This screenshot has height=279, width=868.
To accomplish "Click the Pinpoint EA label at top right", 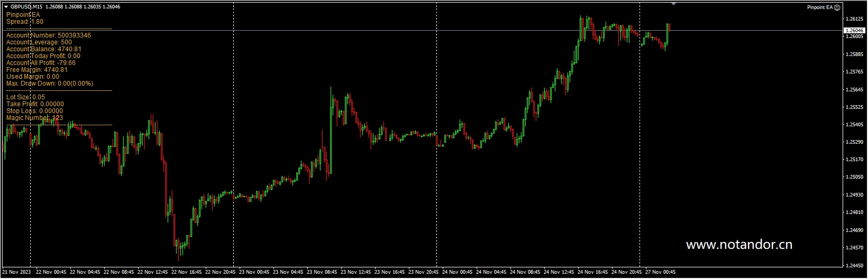I will pyautogui.click(x=820, y=7).
